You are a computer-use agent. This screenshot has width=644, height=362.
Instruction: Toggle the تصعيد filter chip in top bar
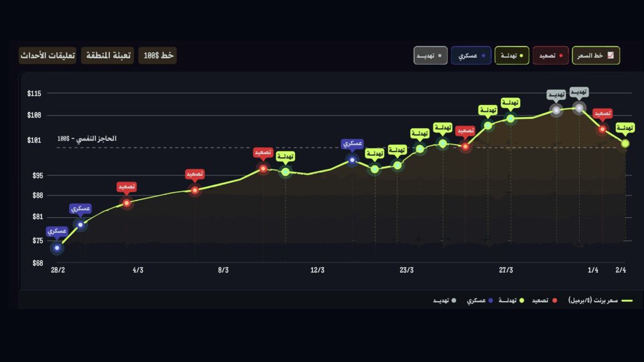point(550,55)
